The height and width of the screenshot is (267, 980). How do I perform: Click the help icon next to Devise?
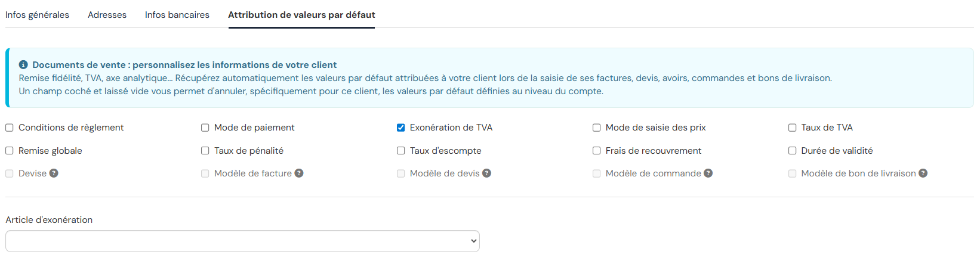[x=54, y=173]
